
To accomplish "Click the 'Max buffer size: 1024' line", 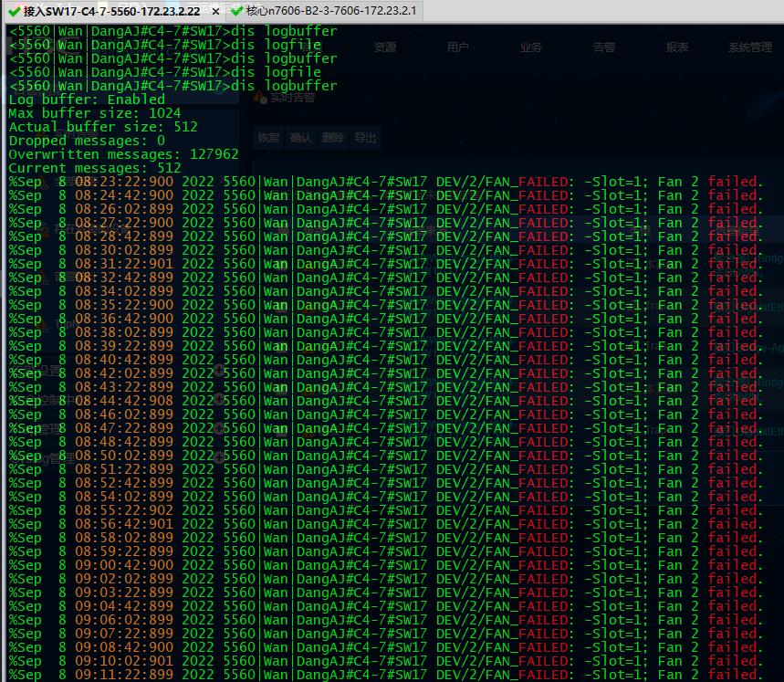I will (95, 113).
